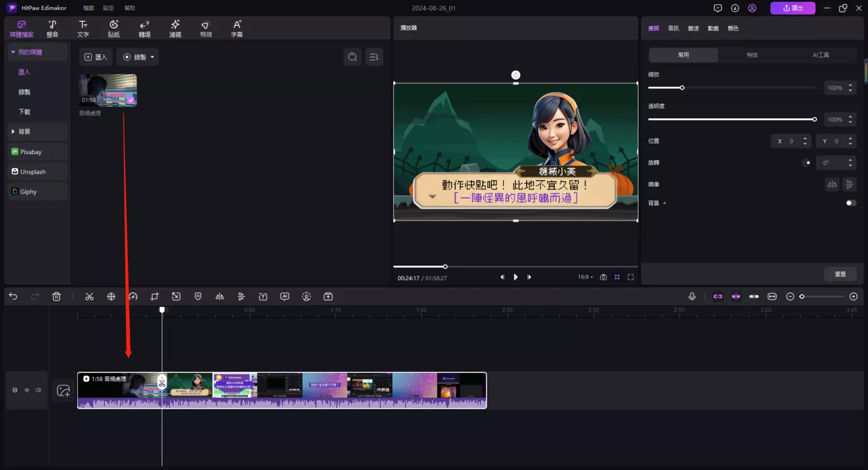Mute the video track audio
This screenshot has width=868, height=470.
tap(38, 390)
